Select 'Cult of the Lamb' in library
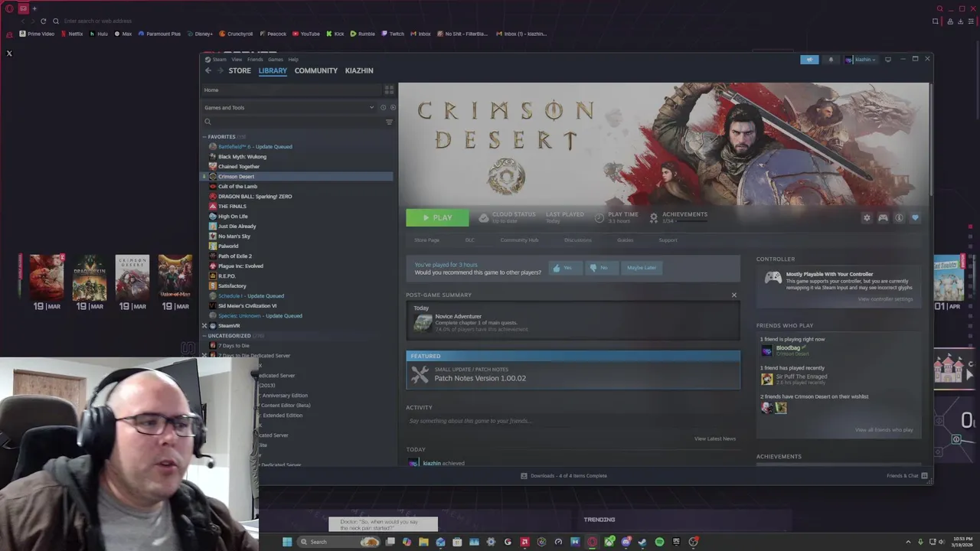 [x=237, y=187]
